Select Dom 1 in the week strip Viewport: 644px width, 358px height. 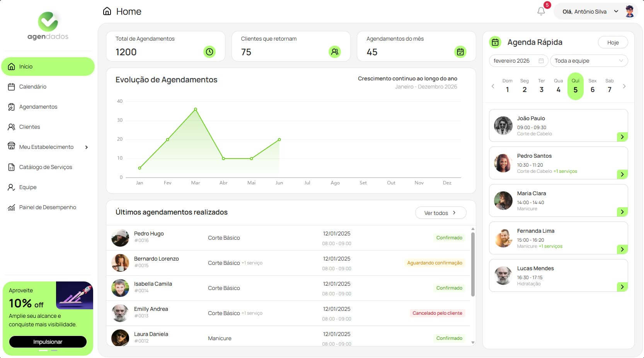coord(507,86)
